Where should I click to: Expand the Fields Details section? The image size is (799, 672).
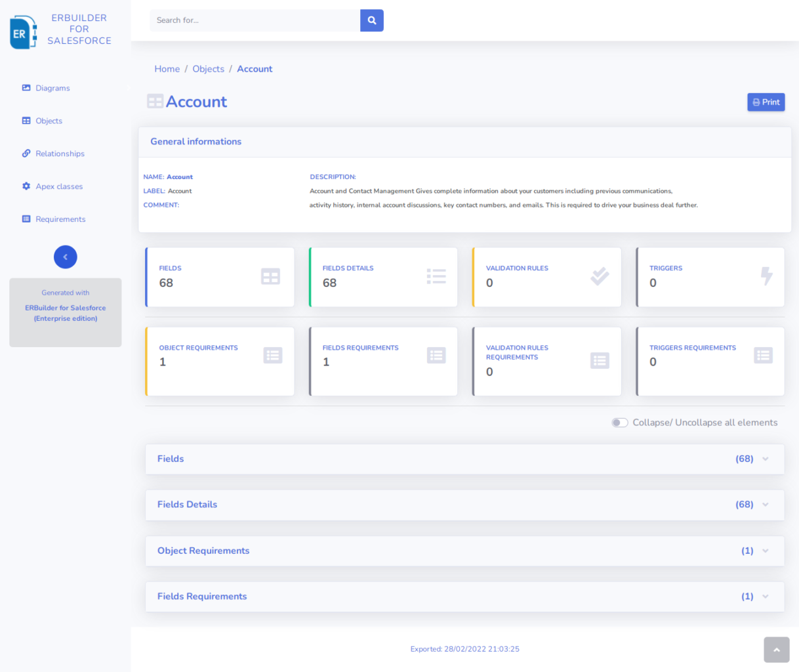click(x=765, y=505)
